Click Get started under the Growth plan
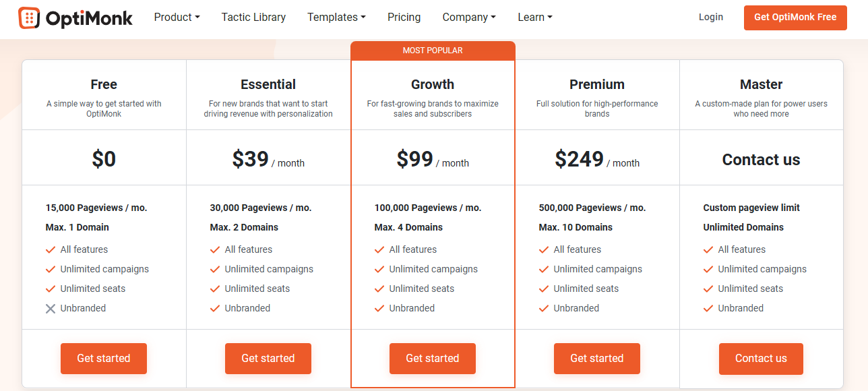 [433, 359]
